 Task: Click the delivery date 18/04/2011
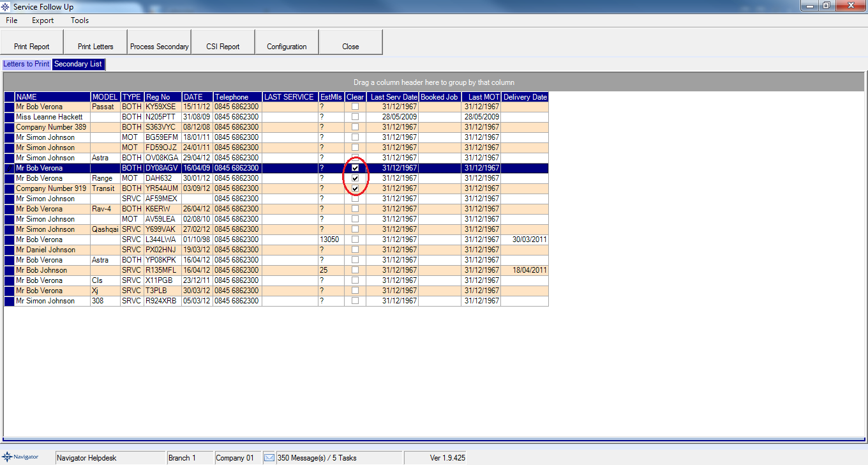click(x=525, y=270)
